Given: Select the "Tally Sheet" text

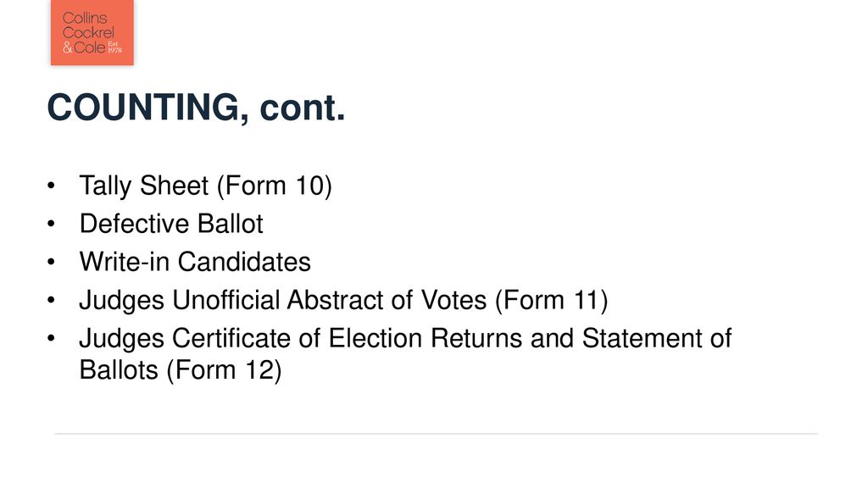Looking at the screenshot, I should pos(144,186).
